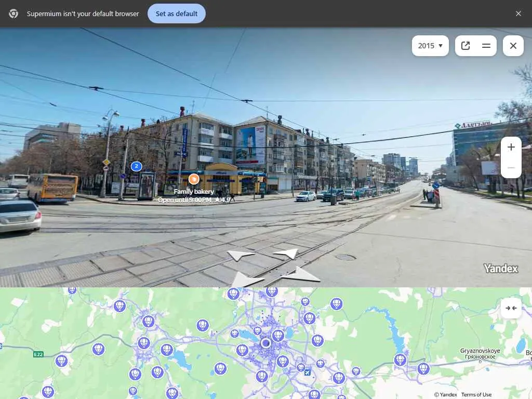Open the Terms of Use link
This screenshot has width=532, height=399.
(x=476, y=395)
